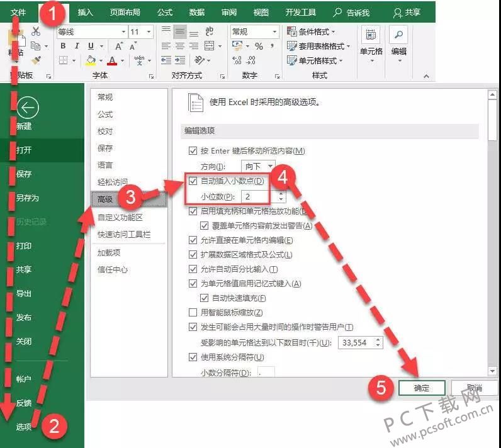The width and height of the screenshot is (501, 448).
Task: Enable 用智能鼠标缩放 checkbox
Action: tap(193, 312)
